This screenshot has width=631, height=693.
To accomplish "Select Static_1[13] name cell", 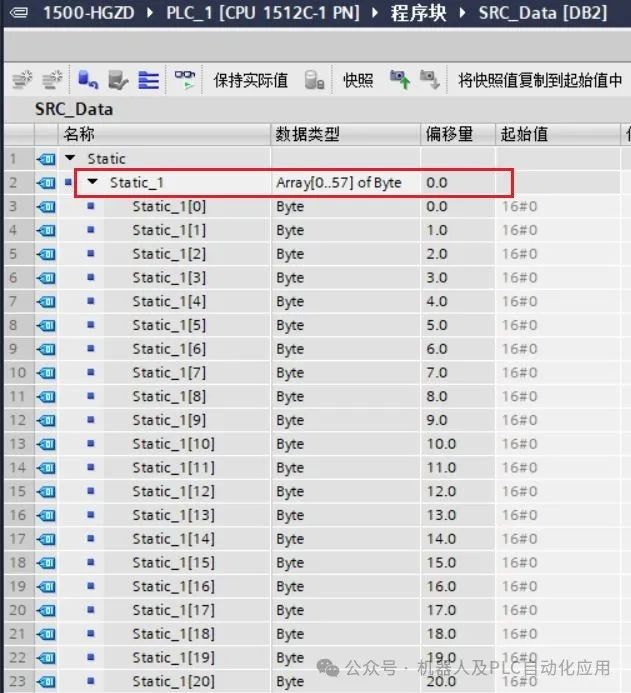I will pos(187,515).
